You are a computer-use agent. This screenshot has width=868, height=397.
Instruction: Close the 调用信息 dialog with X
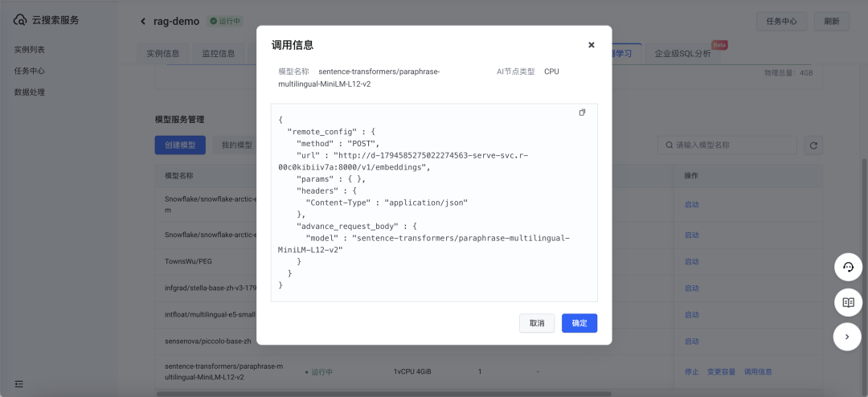(592, 45)
